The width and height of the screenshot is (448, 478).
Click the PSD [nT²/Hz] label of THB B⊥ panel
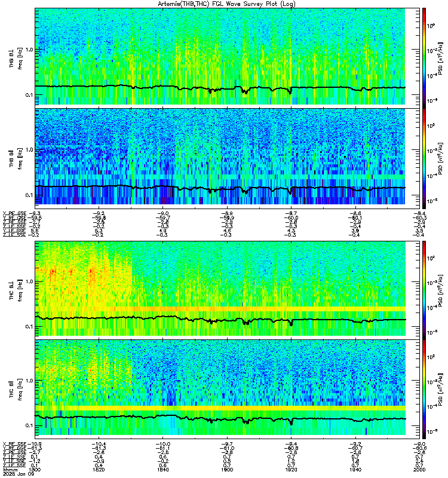[440, 58]
